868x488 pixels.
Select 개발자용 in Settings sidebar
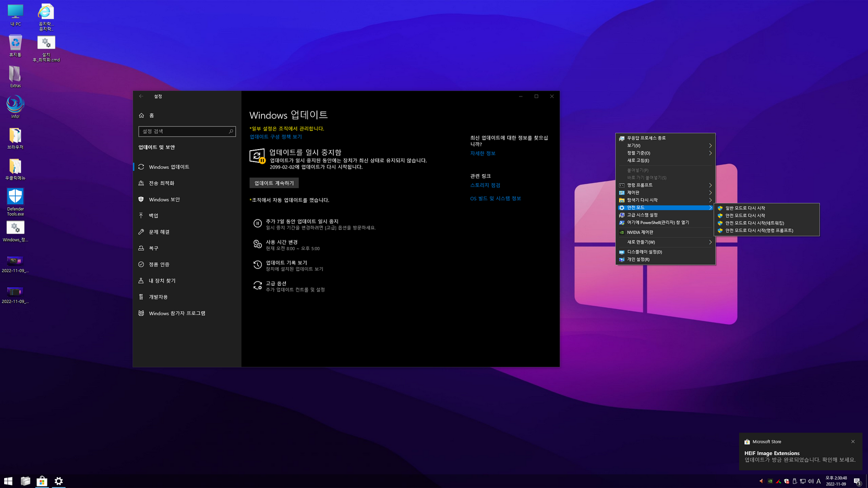187,297
